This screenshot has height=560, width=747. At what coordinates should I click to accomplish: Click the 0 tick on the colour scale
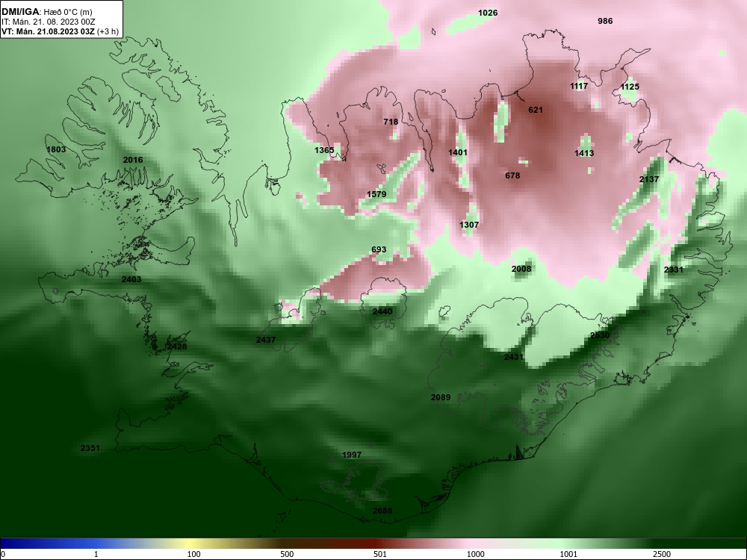tap(3, 554)
